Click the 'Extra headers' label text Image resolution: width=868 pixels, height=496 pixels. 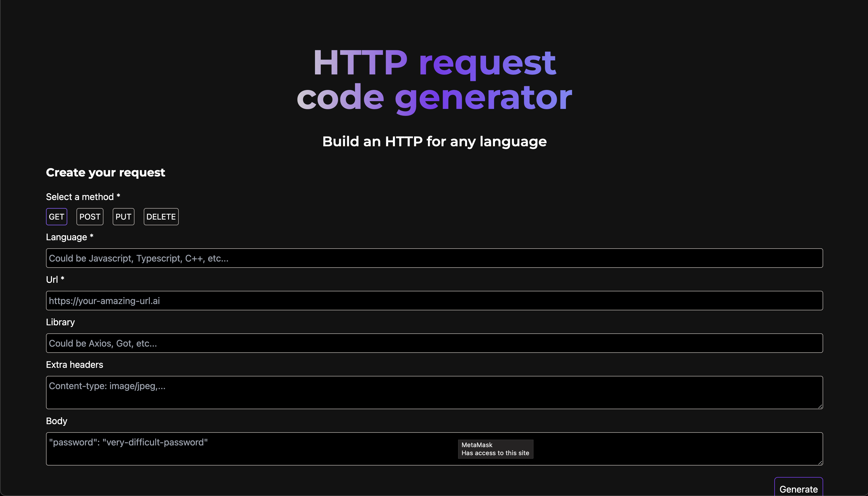74,365
